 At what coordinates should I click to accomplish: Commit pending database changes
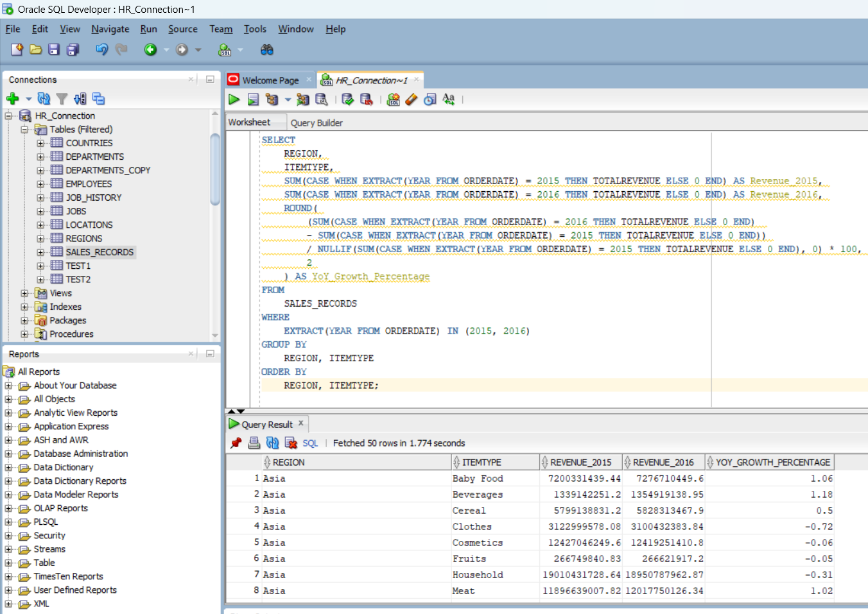(x=347, y=99)
